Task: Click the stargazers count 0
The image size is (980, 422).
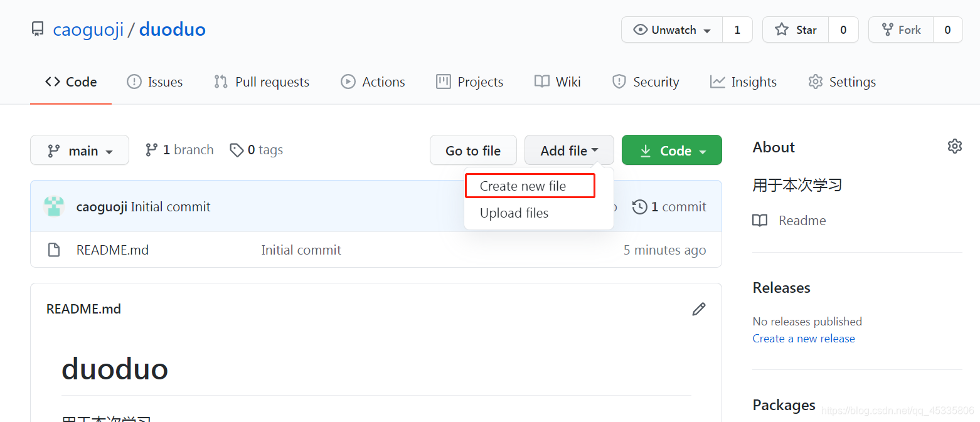Action: 843,29
